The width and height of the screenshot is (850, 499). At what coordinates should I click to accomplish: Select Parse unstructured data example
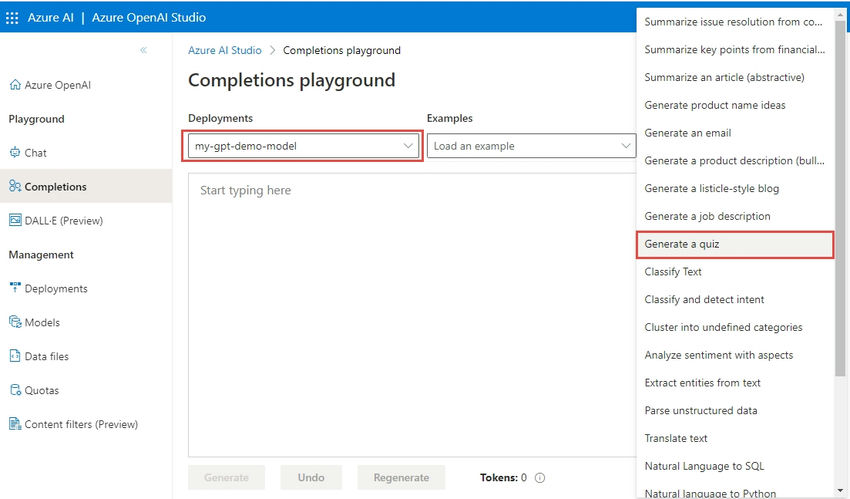pos(735,410)
